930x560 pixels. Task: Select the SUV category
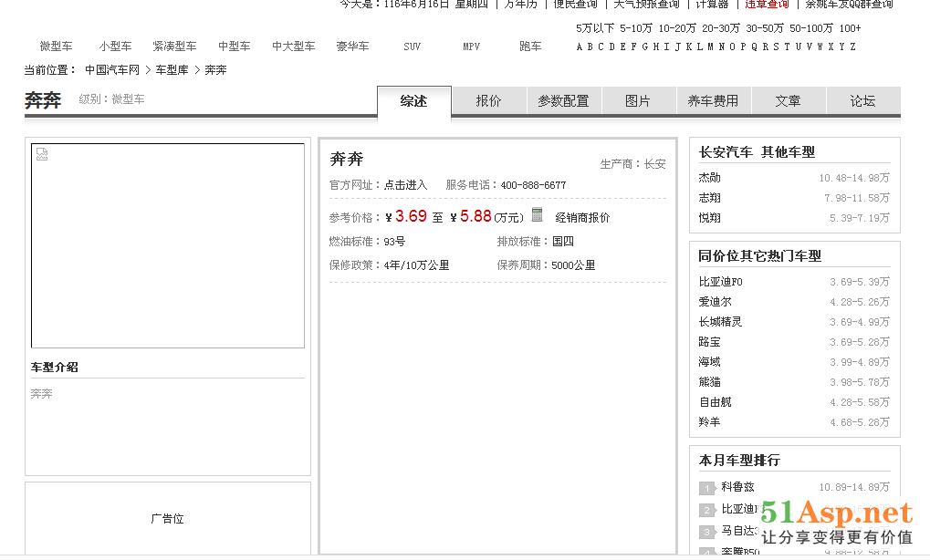pos(413,47)
